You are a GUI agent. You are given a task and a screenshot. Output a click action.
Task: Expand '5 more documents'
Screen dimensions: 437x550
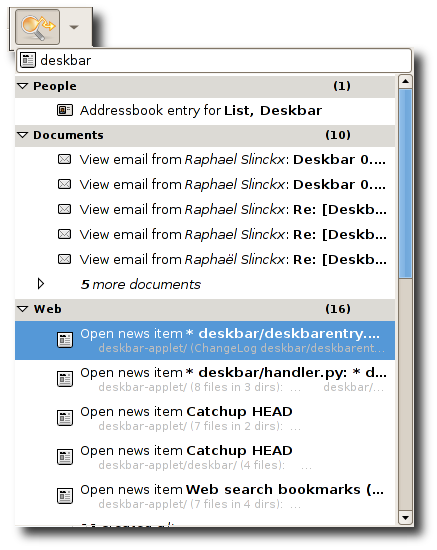tap(41, 284)
